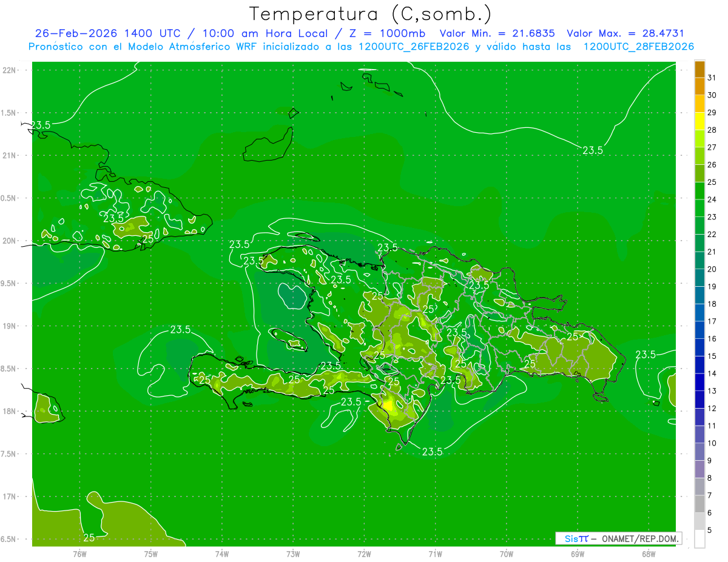Screen dimensions: 728x562
Task: Click the '73W' longitude axis label
Action: (293, 554)
